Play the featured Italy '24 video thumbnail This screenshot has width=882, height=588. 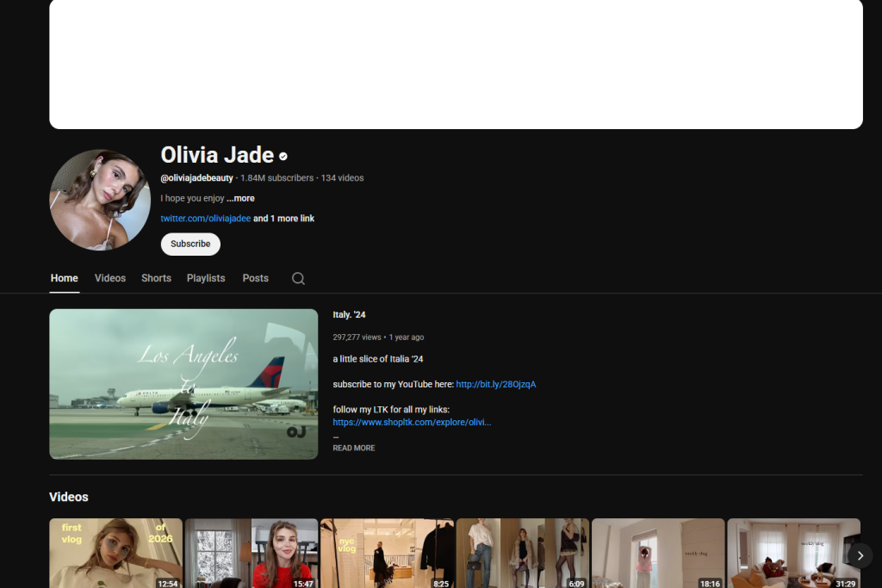tap(183, 384)
